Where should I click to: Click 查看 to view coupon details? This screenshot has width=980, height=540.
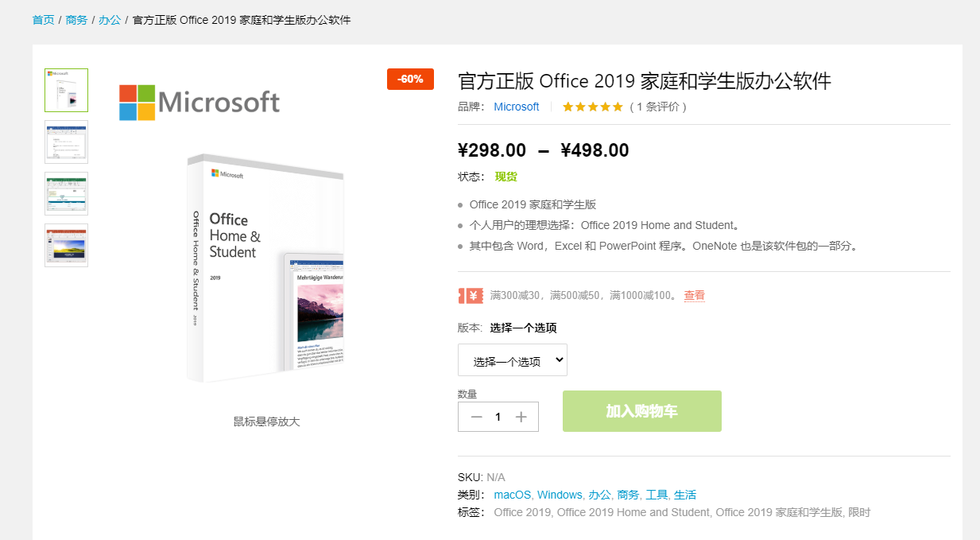click(694, 296)
